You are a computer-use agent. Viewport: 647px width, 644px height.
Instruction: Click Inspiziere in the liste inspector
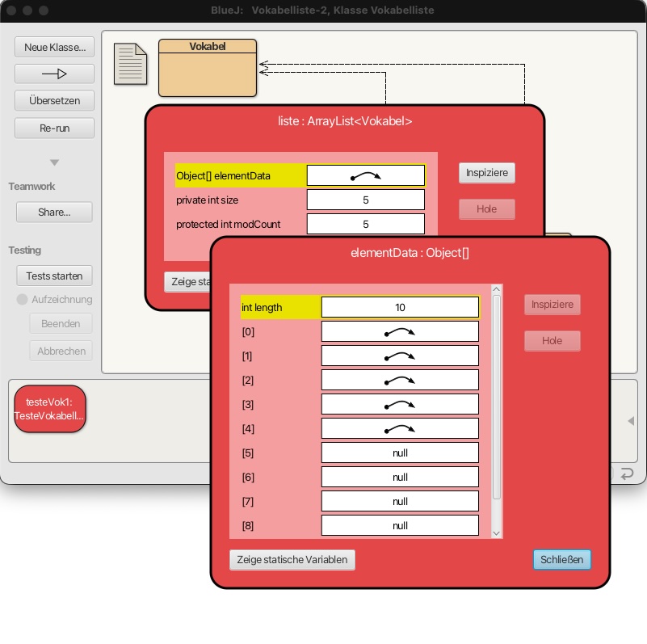click(487, 173)
